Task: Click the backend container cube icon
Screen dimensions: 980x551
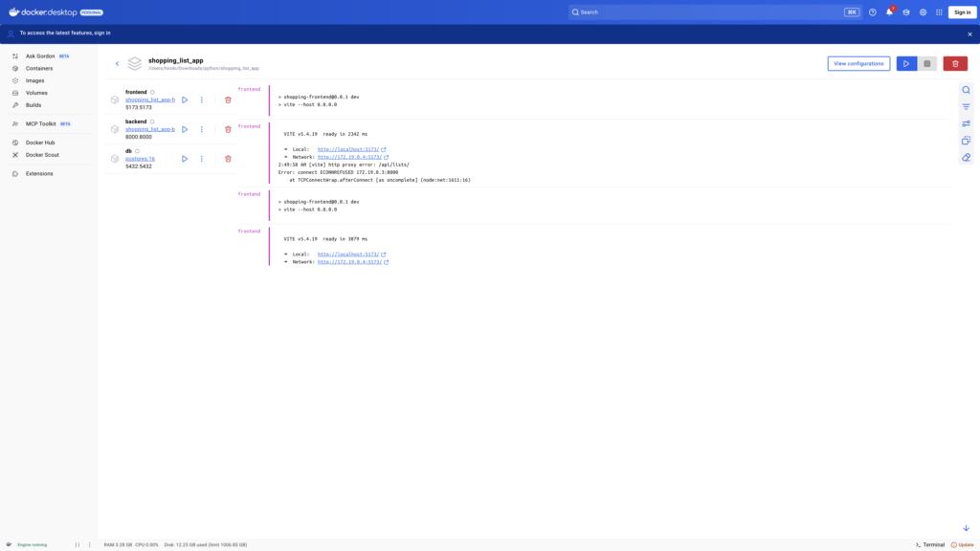Action: tap(115, 129)
